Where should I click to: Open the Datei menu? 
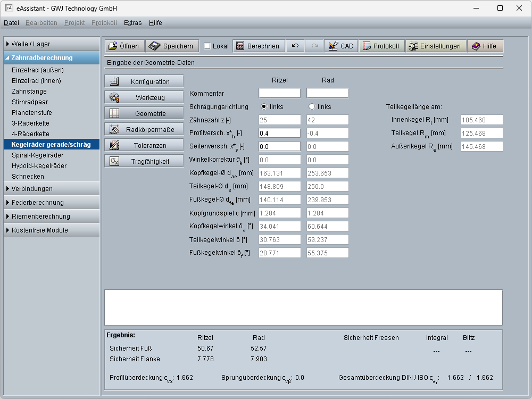point(11,23)
